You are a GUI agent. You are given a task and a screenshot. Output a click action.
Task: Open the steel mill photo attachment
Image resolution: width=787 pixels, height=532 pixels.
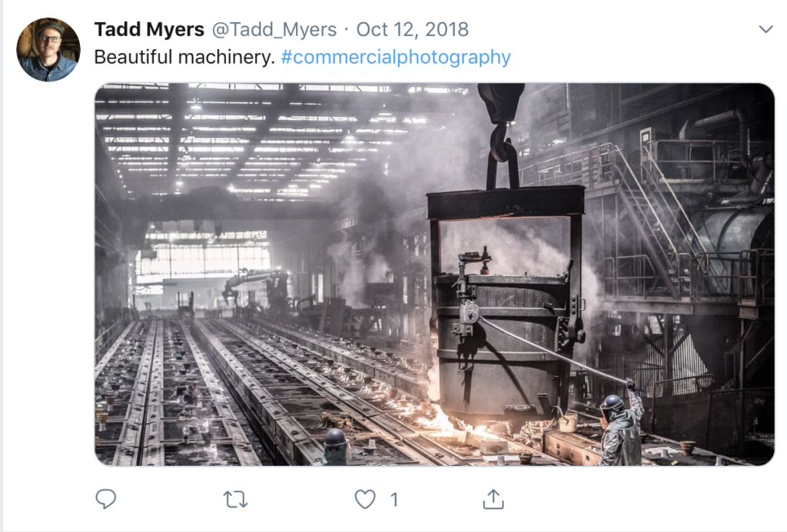pyautogui.click(x=434, y=274)
